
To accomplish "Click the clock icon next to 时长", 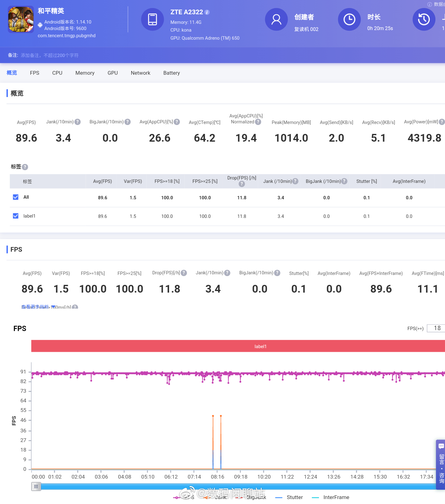I will click(x=349, y=20).
